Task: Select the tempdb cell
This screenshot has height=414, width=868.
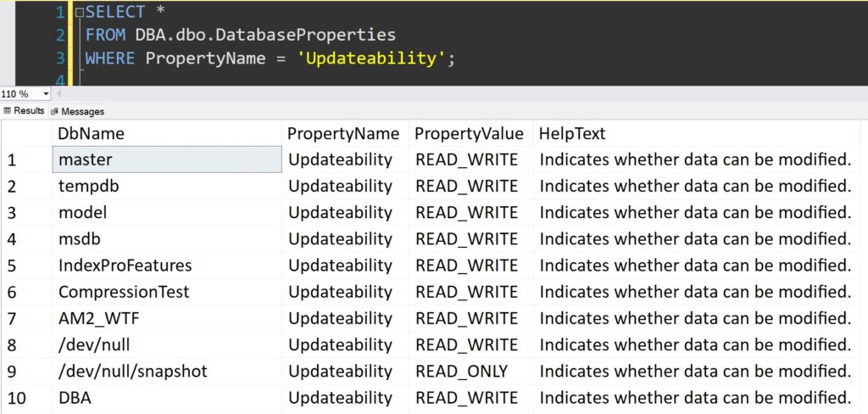Action: point(167,187)
